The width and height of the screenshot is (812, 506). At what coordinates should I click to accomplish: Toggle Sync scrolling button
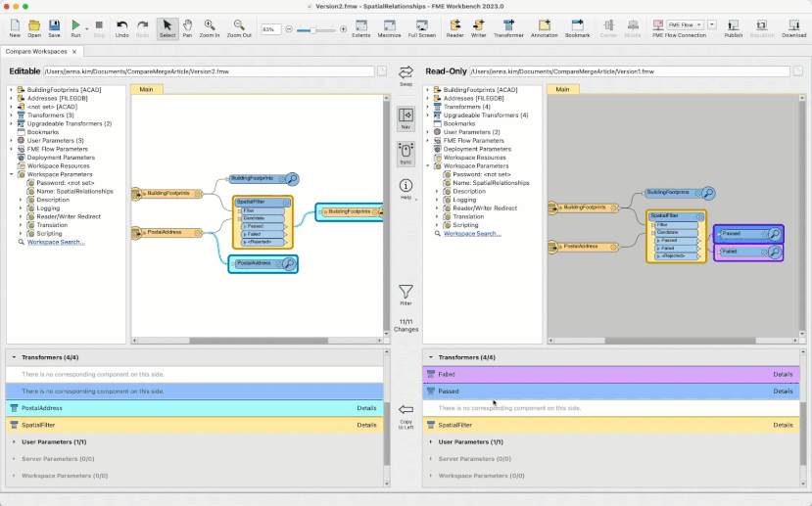406,154
